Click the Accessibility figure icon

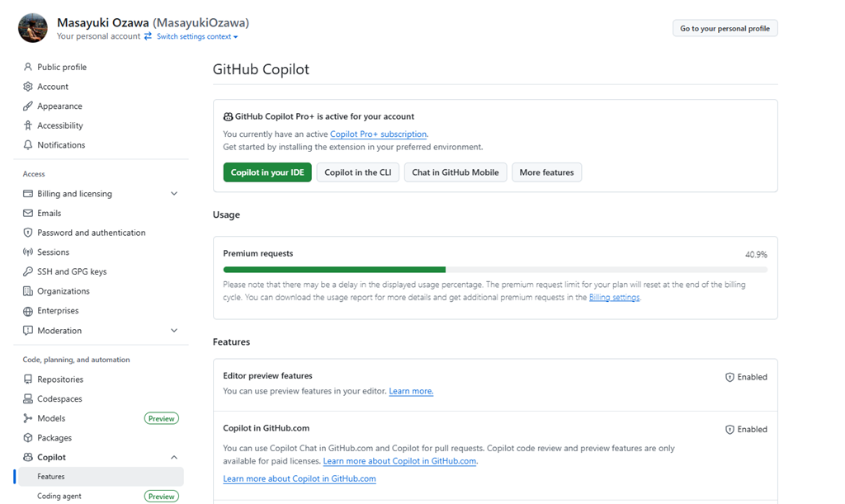(x=28, y=125)
